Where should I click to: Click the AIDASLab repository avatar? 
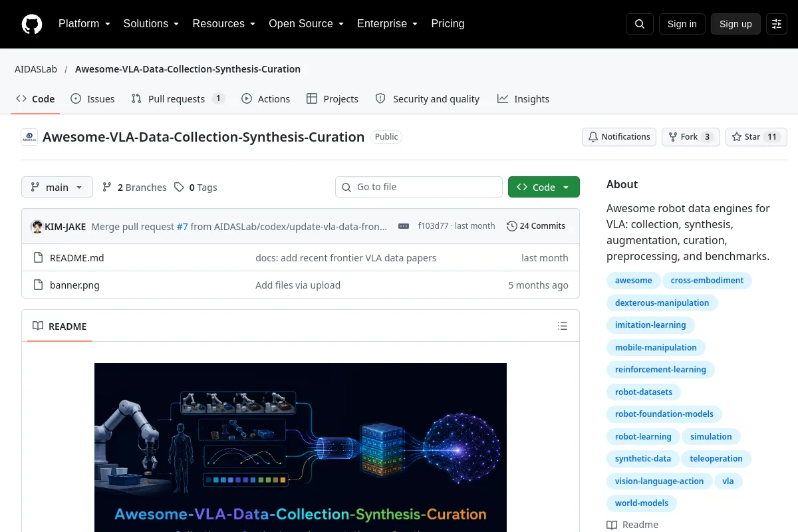(x=29, y=137)
